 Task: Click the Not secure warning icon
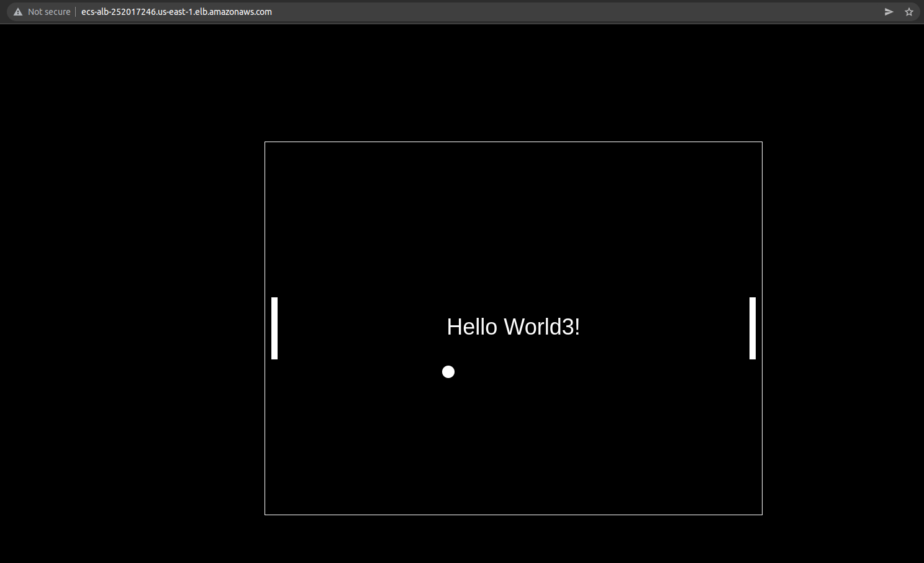click(x=18, y=12)
